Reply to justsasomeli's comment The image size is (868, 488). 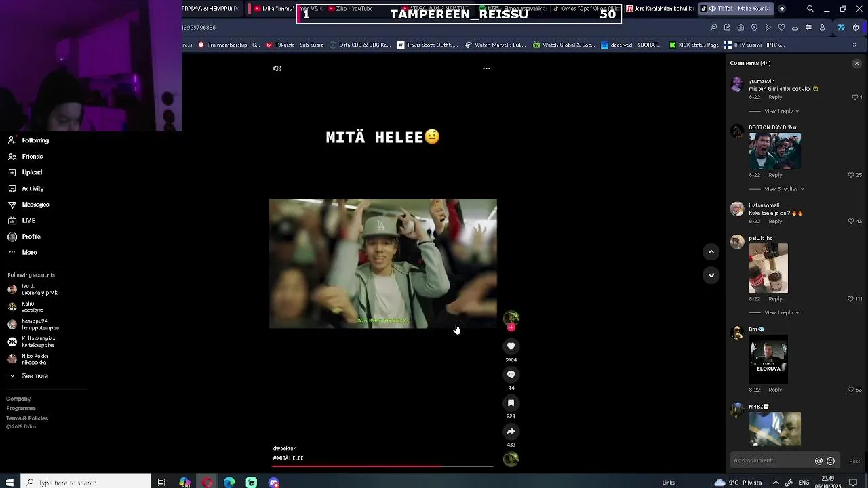tap(775, 221)
